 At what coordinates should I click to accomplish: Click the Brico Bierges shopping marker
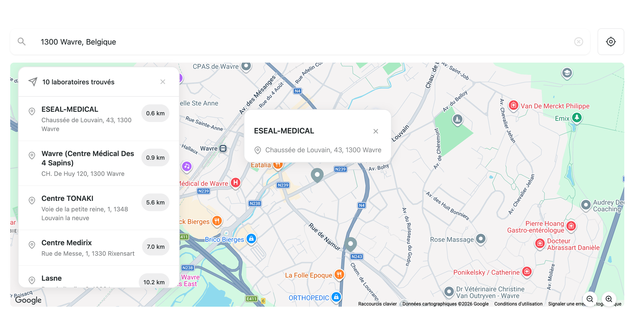coord(251,239)
